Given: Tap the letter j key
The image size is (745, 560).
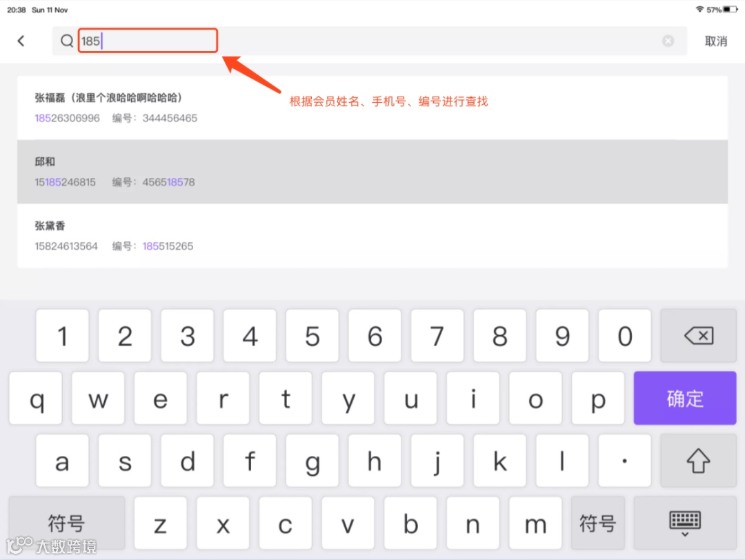Looking at the screenshot, I should click(x=437, y=460).
